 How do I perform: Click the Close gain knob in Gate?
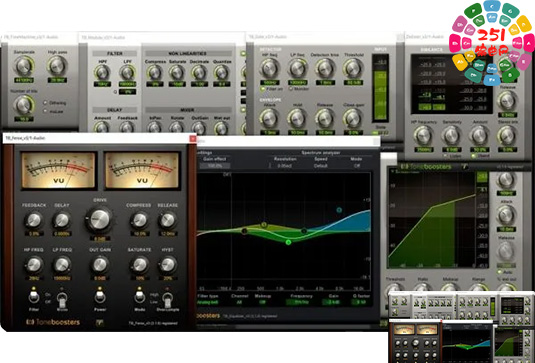(353, 118)
